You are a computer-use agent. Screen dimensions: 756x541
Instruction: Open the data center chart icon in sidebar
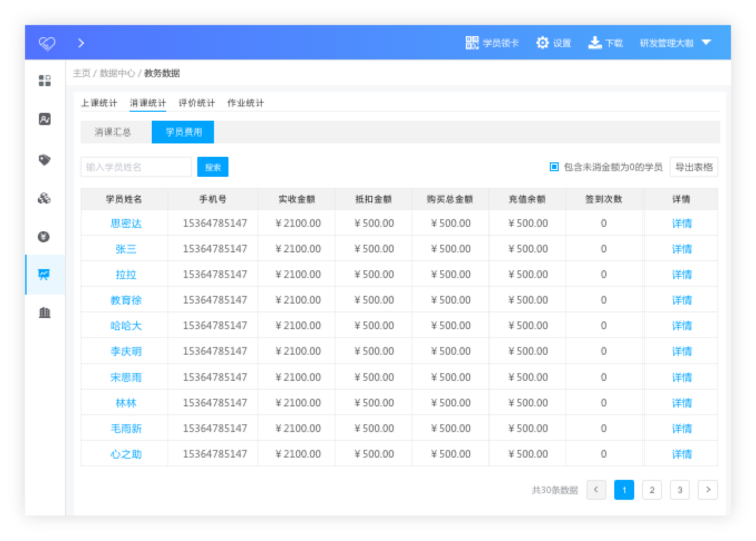(x=44, y=274)
